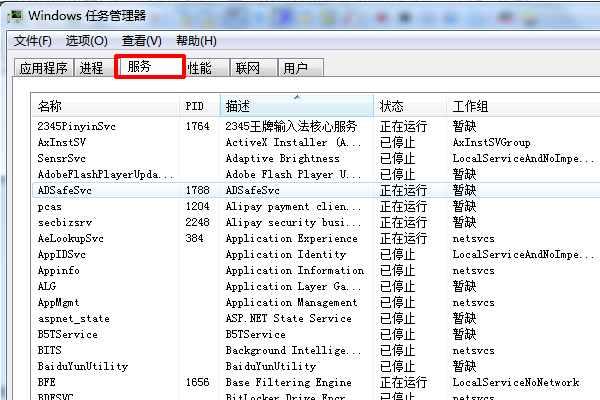Screen dimensions: 600x400
Task: Open the 联网 tab
Action: pyautogui.click(x=248, y=68)
